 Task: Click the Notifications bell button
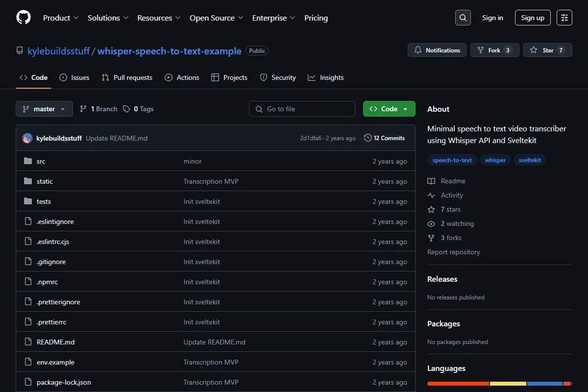click(437, 50)
